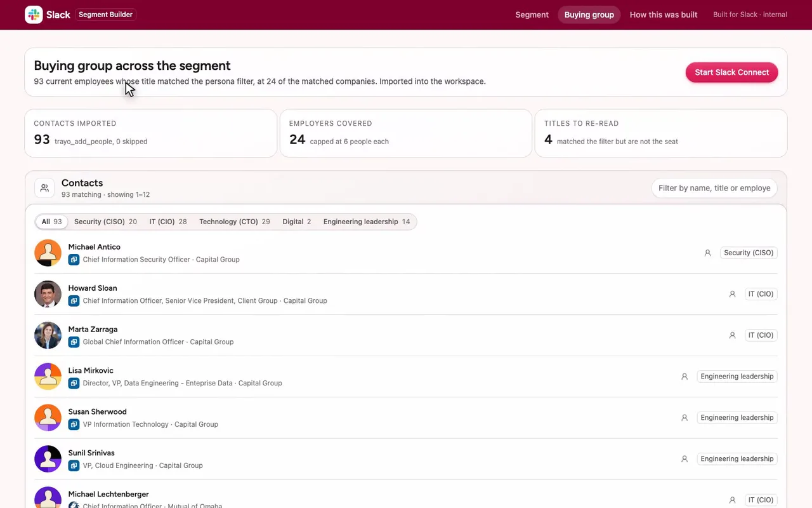Click the filter by name, title or employer field
Viewport: 812px width, 508px height.
[x=714, y=188]
